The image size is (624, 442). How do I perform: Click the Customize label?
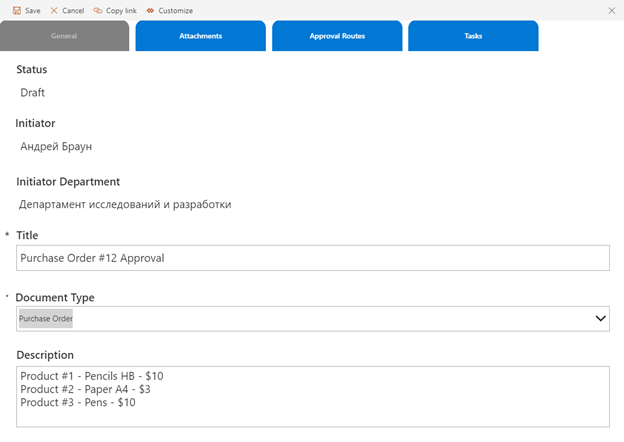[x=176, y=11]
